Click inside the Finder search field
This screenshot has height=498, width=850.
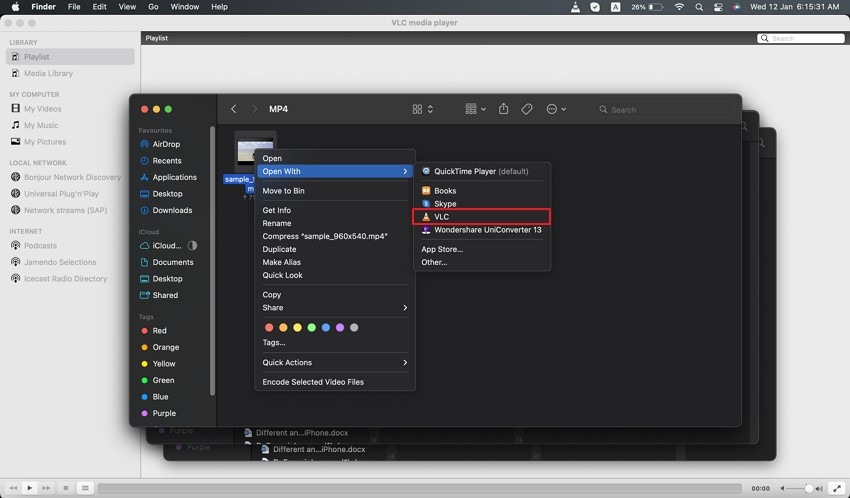[x=665, y=109]
